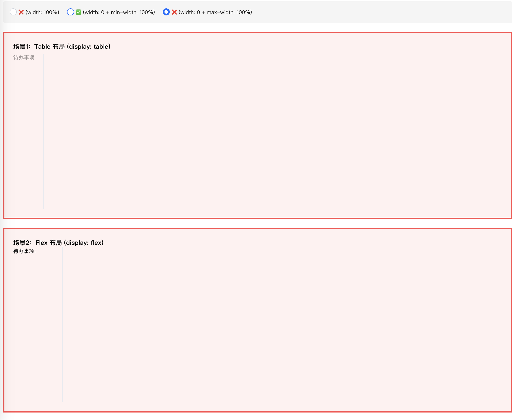Click the 场景2 Flex 布局 heading
The image size is (519, 420).
(58, 243)
